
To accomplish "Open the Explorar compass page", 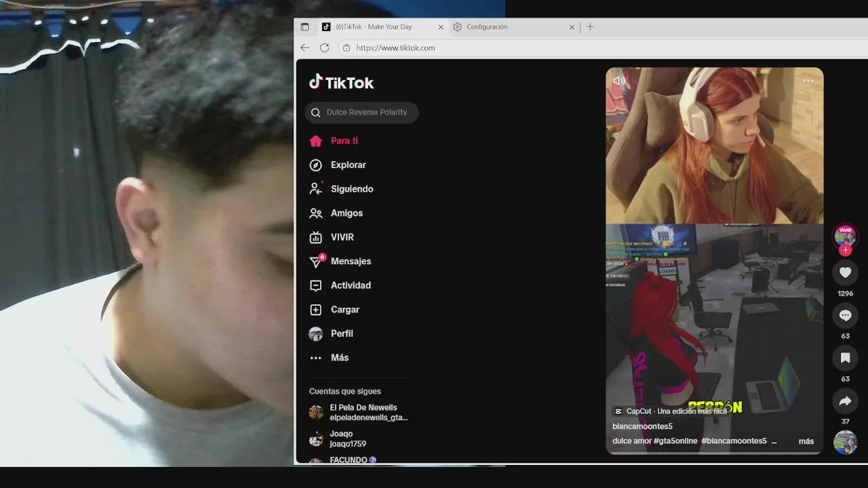I will 338,165.
